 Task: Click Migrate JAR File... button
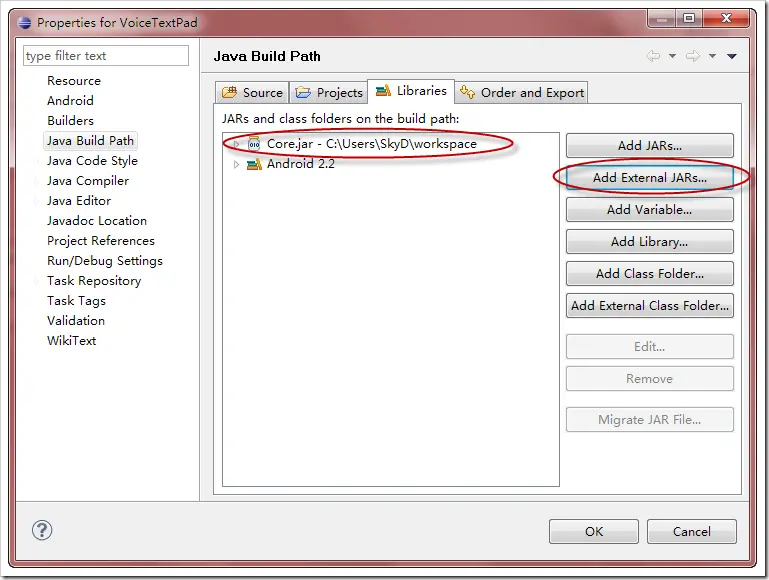650,420
